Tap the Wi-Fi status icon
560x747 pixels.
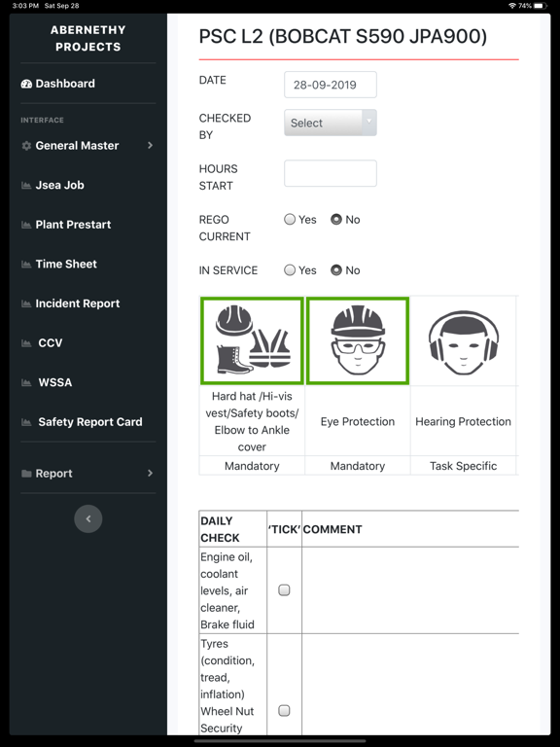[x=512, y=6]
